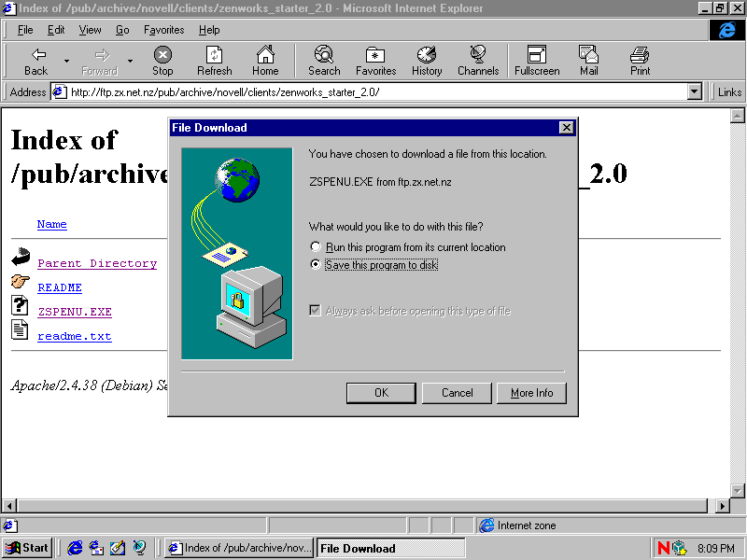Click the Parent Directory back-arrow icon
The height and width of the screenshot is (560, 747).
pos(20,258)
